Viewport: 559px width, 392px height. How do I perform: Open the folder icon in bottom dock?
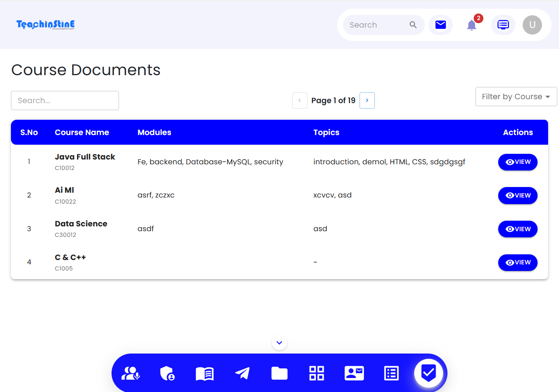[x=279, y=373]
